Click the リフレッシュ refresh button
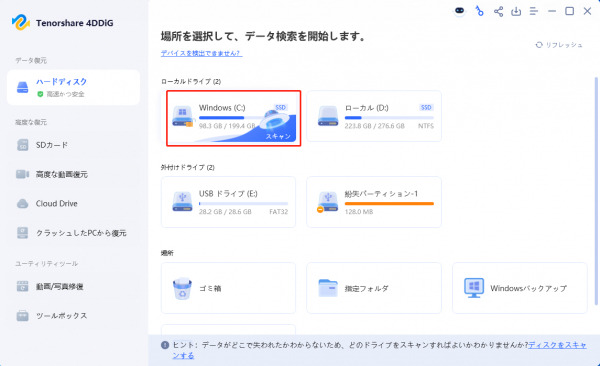Image resolution: width=600 pixels, height=366 pixels. click(559, 45)
